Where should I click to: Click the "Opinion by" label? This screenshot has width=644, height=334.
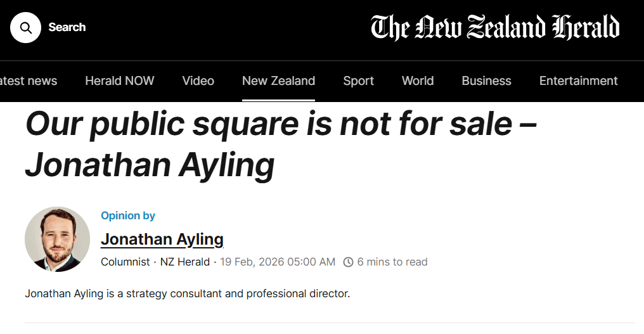coord(128,215)
